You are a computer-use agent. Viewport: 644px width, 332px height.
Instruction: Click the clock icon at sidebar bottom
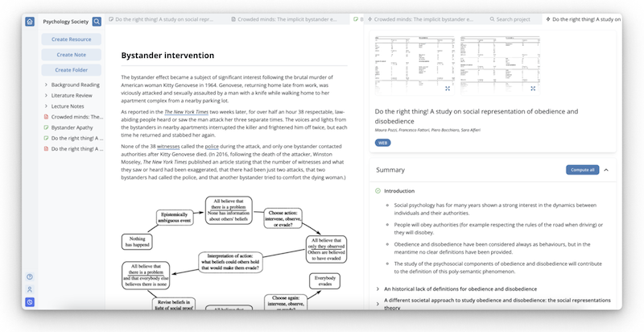(30, 302)
